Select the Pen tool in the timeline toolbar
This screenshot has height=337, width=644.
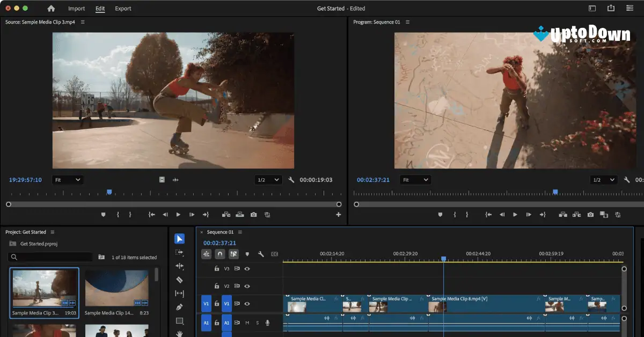(x=180, y=307)
